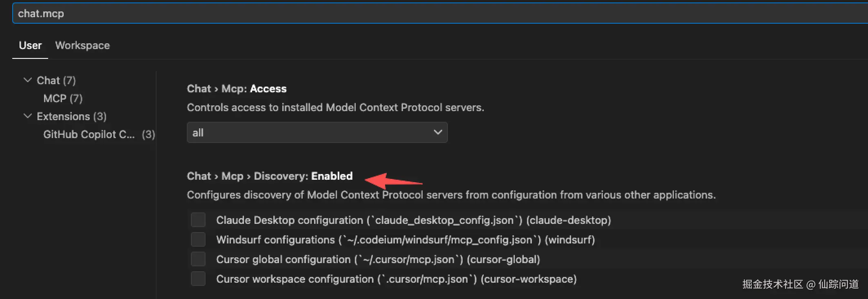Enable Claude Desktop configuration checkbox
The image size is (868, 299).
coord(198,220)
